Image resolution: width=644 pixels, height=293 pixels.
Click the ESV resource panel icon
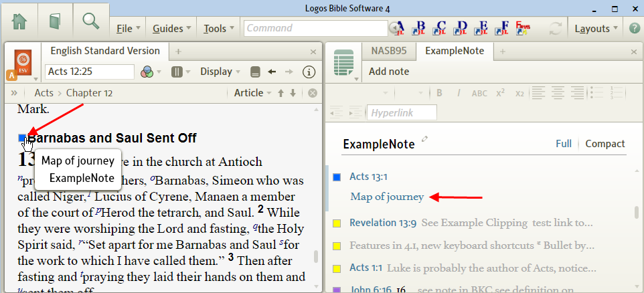pos(23,62)
